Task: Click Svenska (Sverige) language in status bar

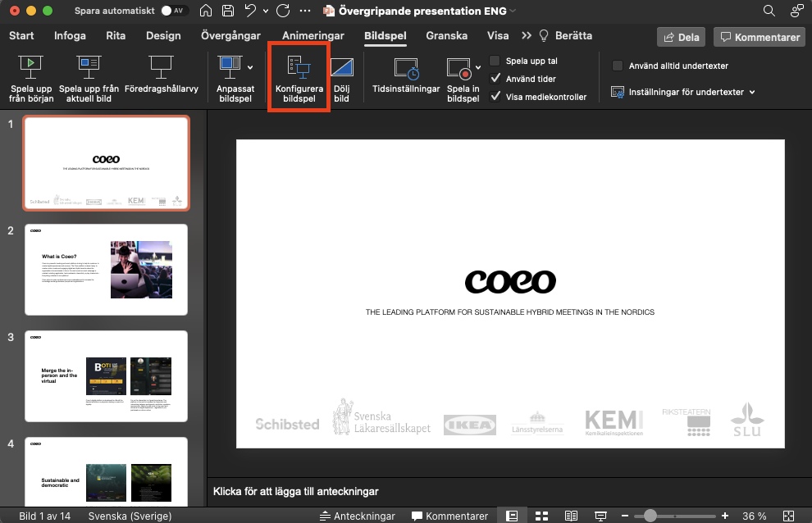Action: coord(130,516)
